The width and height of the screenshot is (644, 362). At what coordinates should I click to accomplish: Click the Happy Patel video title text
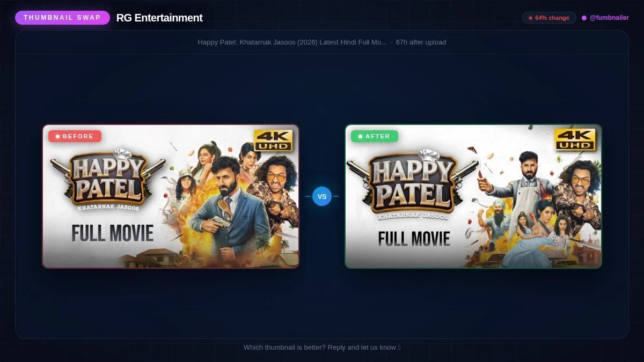pyautogui.click(x=292, y=42)
